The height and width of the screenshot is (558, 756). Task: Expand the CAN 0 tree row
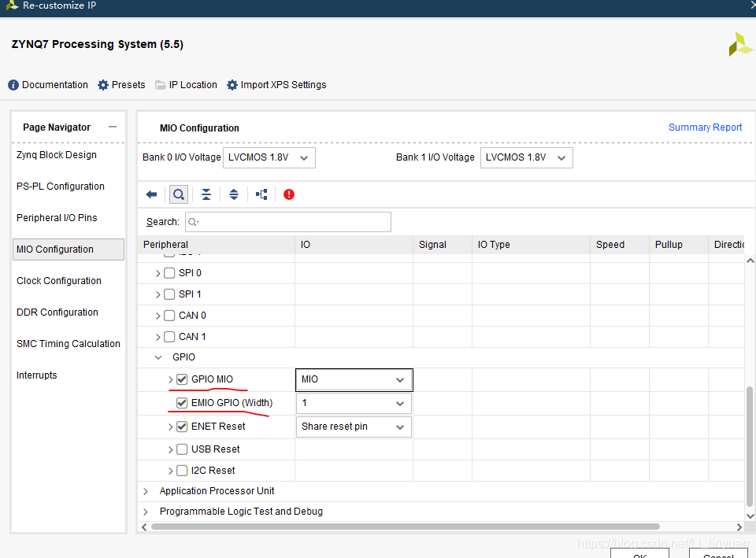click(157, 316)
